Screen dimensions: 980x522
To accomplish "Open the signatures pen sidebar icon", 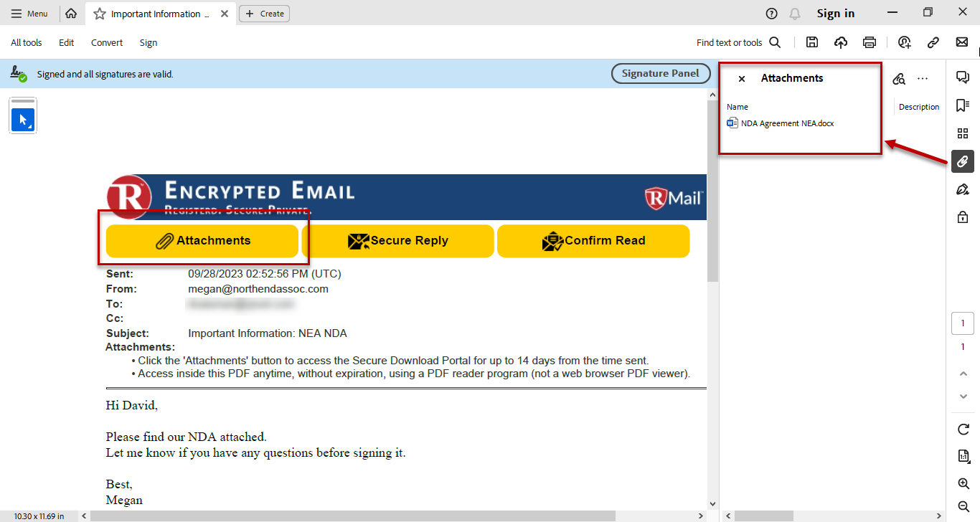I will coord(963,189).
